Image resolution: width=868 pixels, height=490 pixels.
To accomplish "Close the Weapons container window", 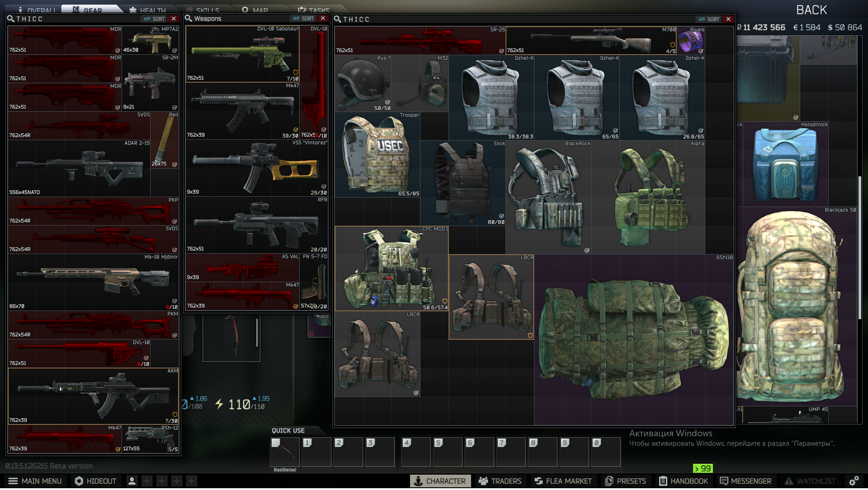I will tap(323, 19).
